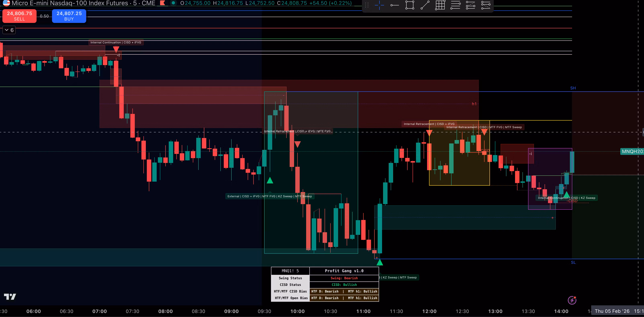Click the US flag icon before the symbol name

click(x=6, y=3)
